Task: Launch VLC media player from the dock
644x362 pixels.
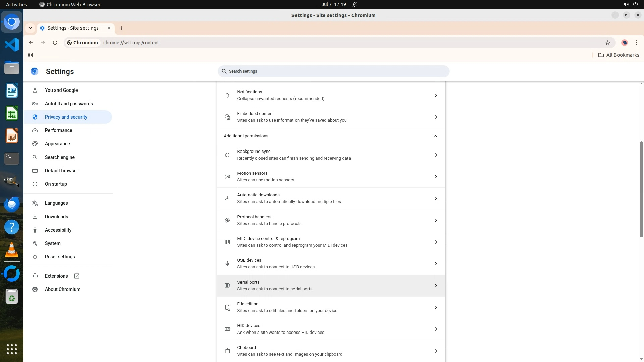Action: click(x=12, y=250)
